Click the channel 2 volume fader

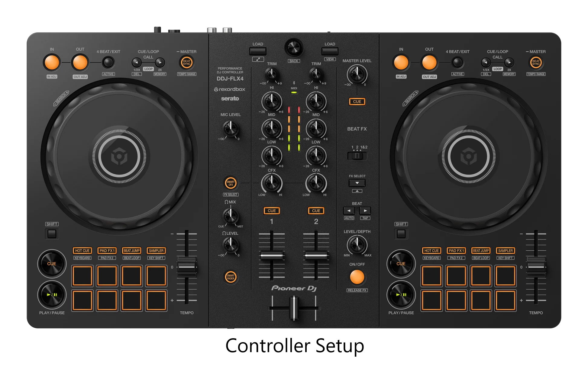[x=316, y=255]
